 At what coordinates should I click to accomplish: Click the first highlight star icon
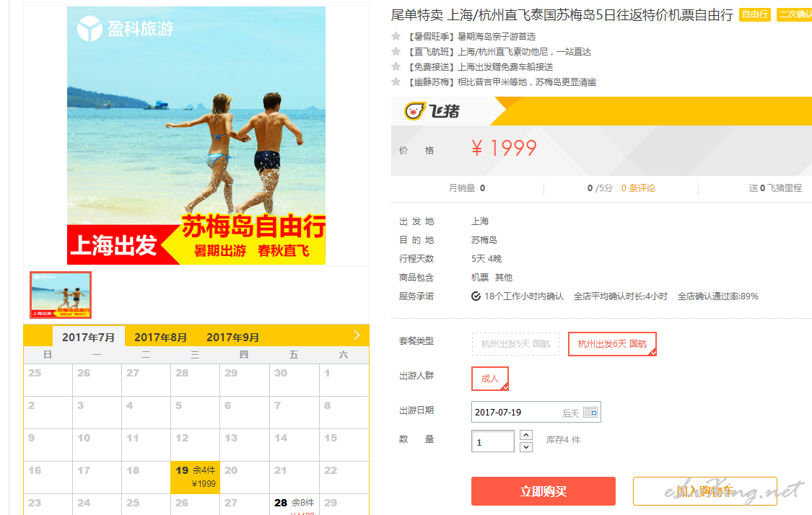pyautogui.click(x=396, y=36)
